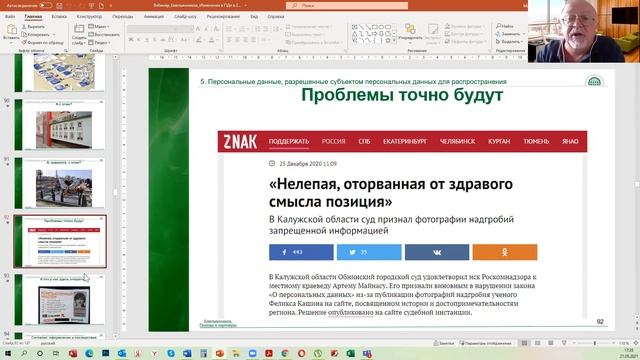
Task: Open the Макет layout dropdown
Action: 98,27
